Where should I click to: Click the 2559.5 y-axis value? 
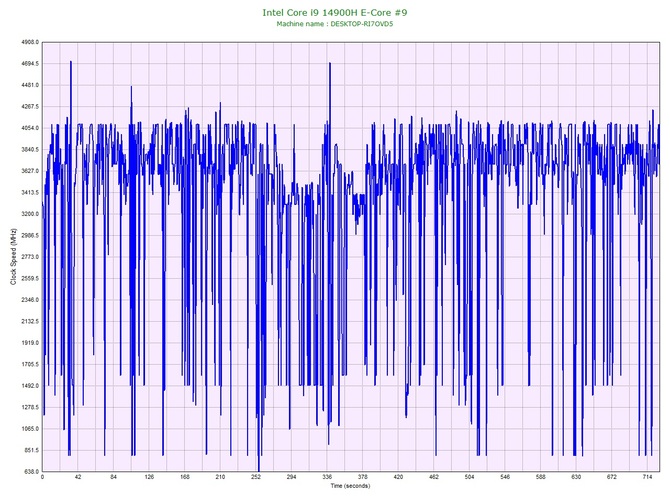[x=30, y=279]
